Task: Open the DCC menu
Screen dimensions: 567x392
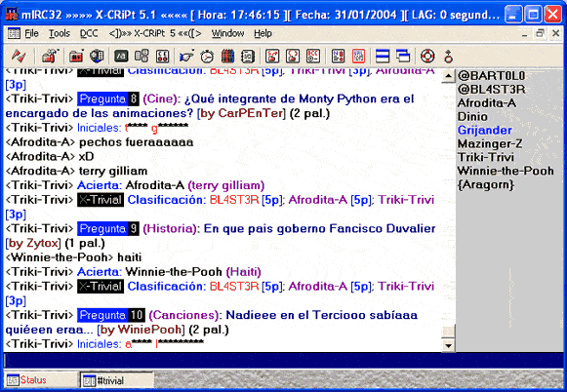Action: [x=89, y=33]
